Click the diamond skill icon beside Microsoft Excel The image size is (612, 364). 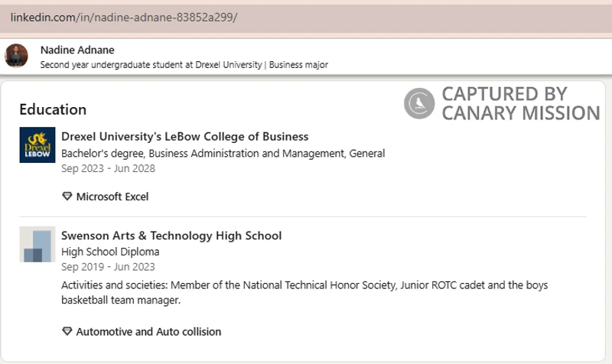[x=67, y=197]
